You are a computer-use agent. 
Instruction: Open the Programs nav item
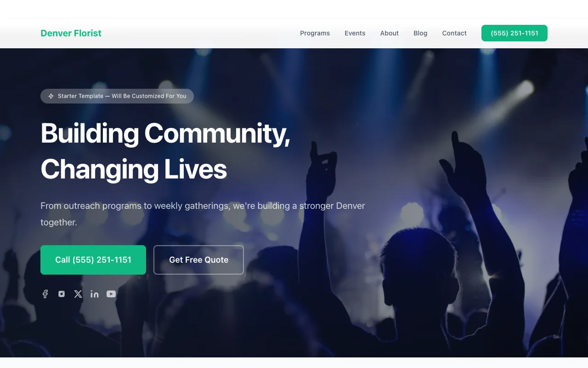(x=315, y=33)
